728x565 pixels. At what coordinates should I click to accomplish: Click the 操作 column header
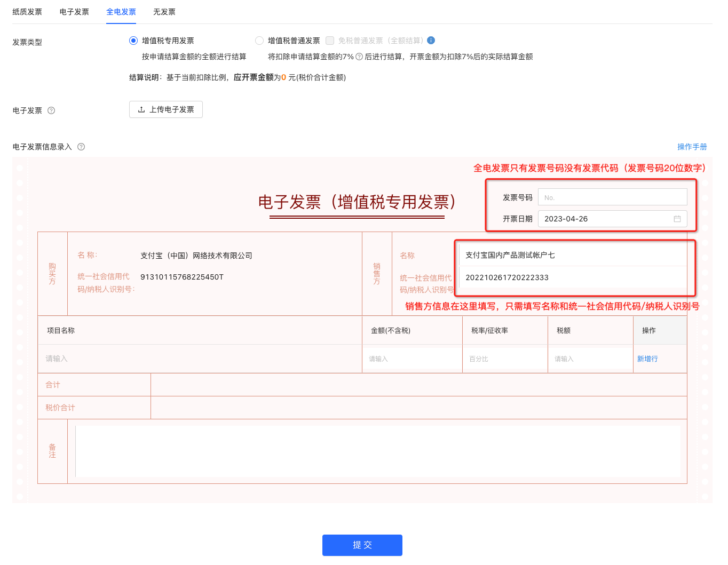point(649,331)
